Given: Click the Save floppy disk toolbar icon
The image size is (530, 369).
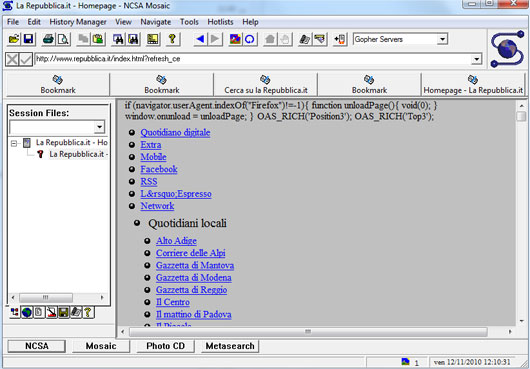Looking at the screenshot, I should pos(28,39).
